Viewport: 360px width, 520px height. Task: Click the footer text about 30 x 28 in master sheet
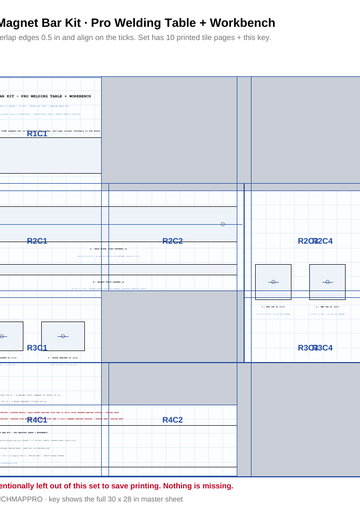91,499
